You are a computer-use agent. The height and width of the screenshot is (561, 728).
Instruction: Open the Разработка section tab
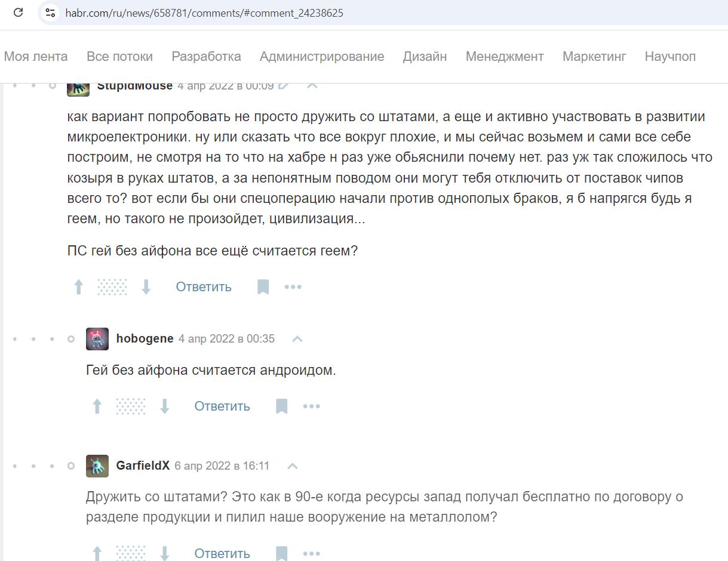pos(206,57)
